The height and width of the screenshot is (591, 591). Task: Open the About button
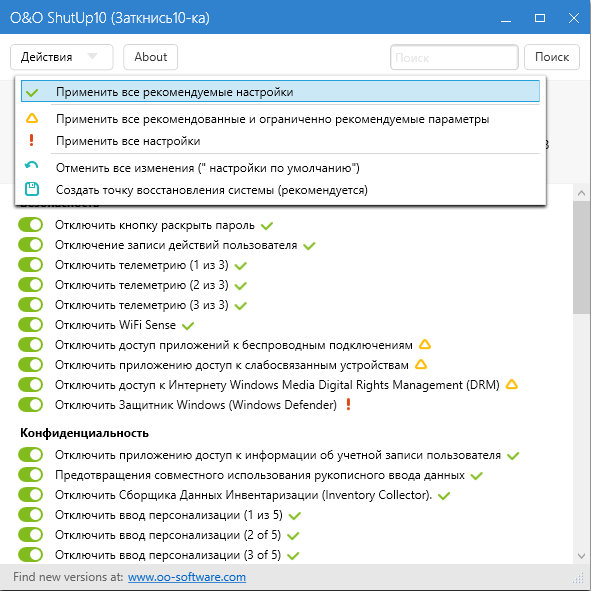tap(150, 57)
